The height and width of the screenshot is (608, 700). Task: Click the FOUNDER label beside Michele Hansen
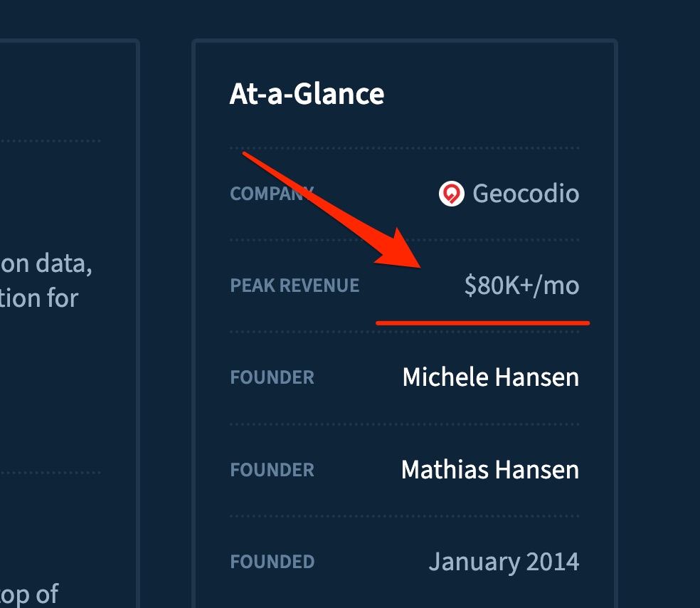click(x=272, y=378)
